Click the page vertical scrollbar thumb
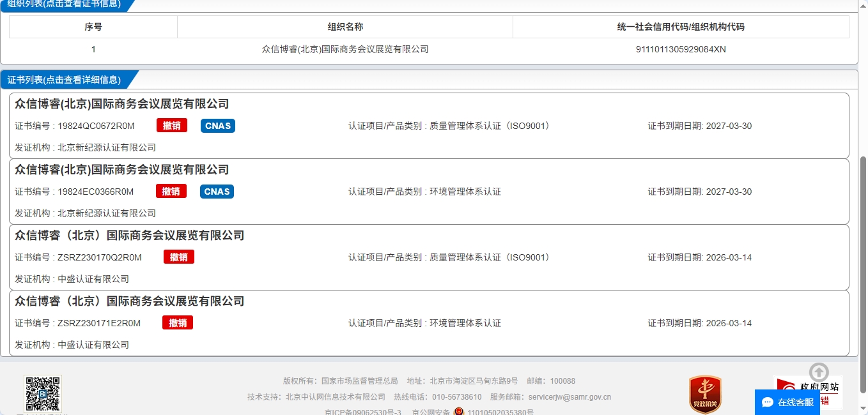868x415 pixels. [864, 274]
